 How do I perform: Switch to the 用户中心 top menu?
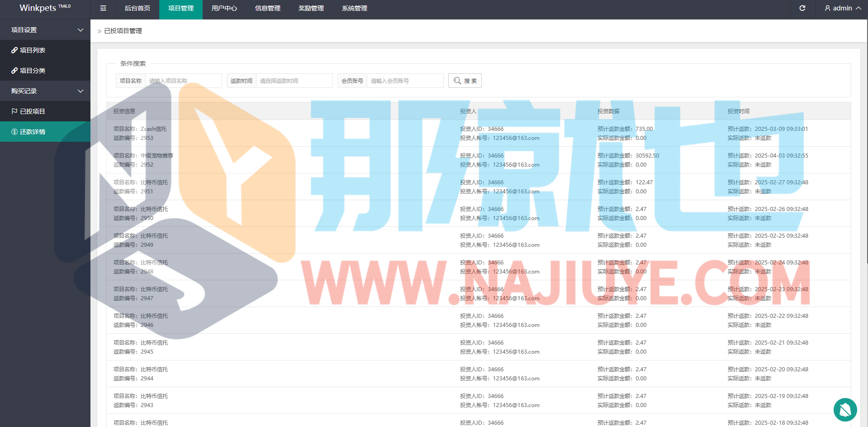224,8
